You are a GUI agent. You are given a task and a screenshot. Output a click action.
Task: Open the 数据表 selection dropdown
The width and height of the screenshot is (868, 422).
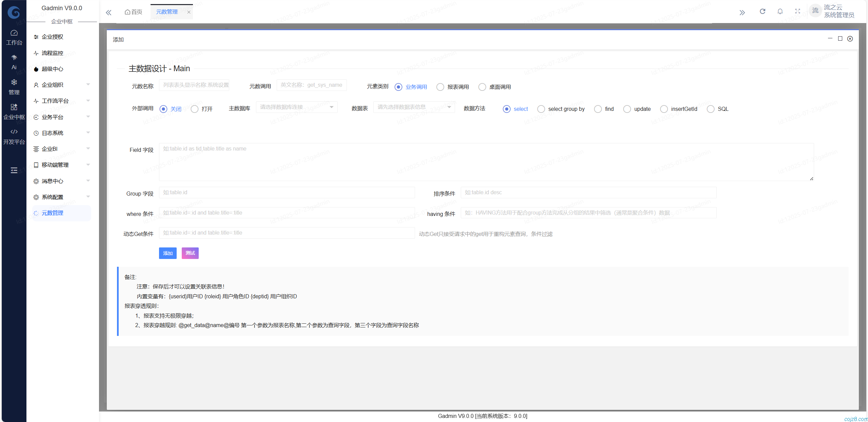pos(414,107)
